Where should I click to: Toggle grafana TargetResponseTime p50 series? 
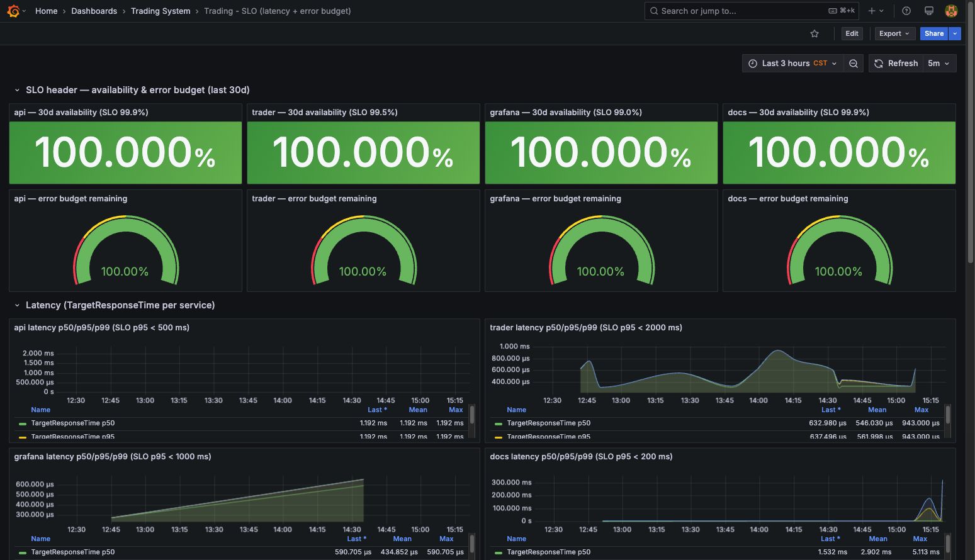[x=73, y=552]
